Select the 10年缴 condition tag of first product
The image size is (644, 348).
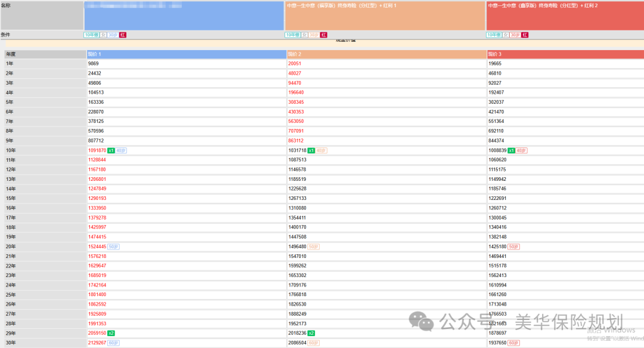[x=91, y=35]
